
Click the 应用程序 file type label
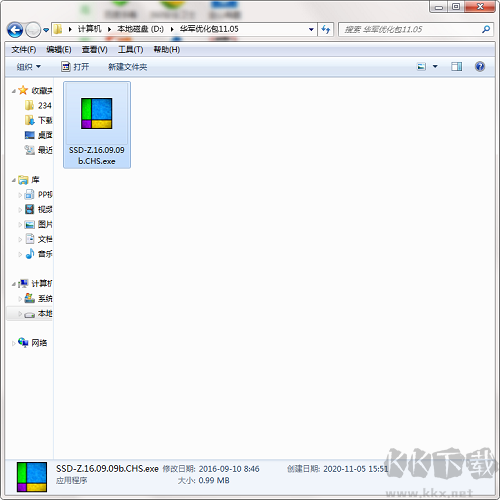(71, 480)
